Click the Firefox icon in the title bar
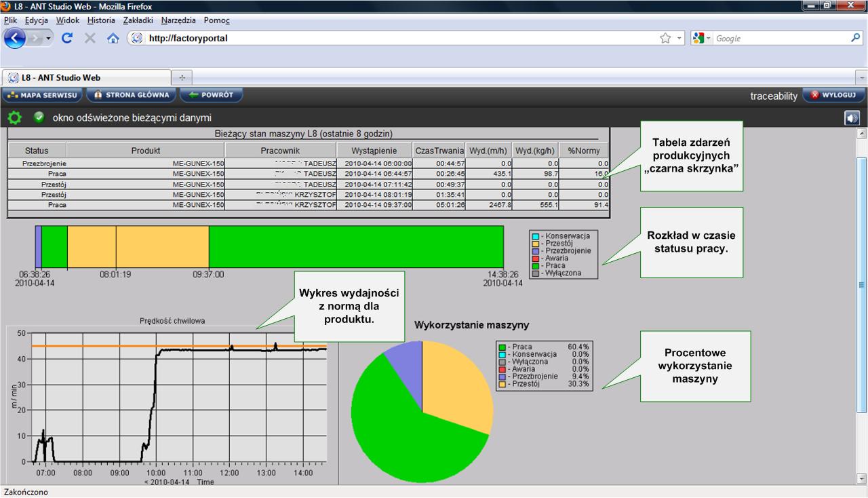Image resolution: width=868 pixels, height=498 pixels. pos(6,6)
